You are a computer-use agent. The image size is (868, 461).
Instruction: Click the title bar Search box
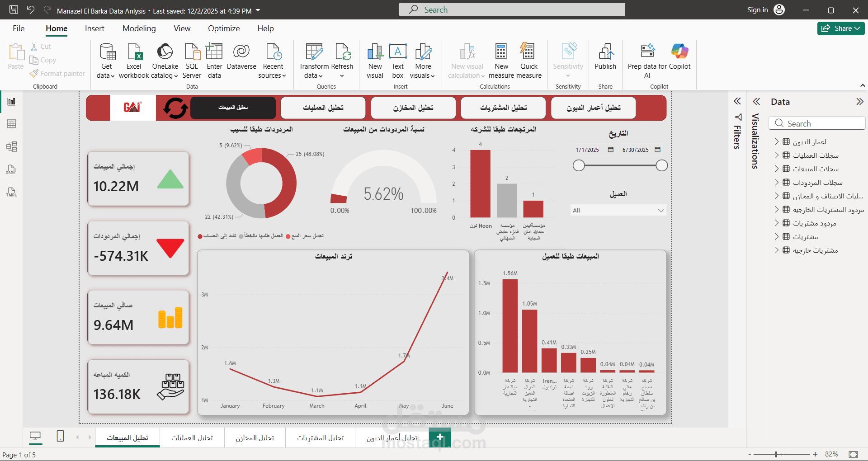point(512,9)
